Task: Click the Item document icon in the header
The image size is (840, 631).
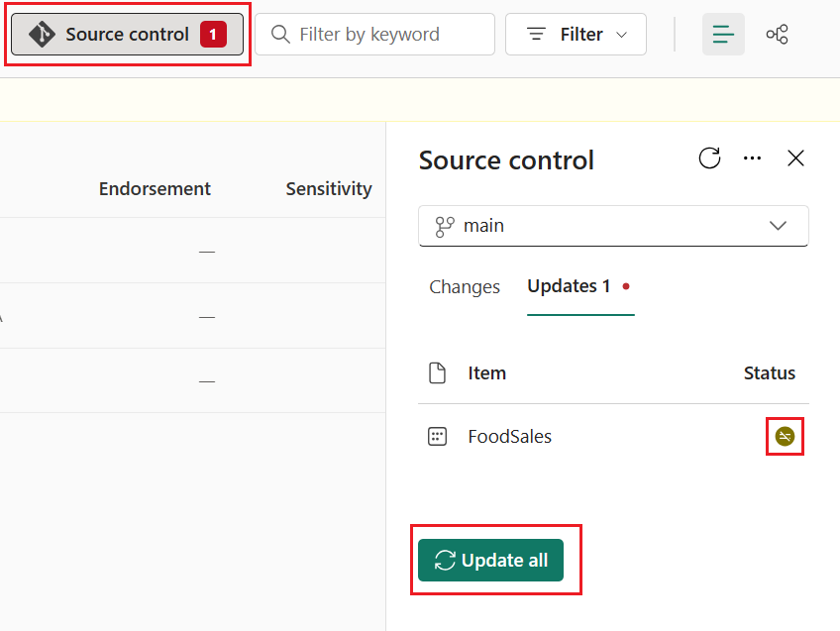Action: (x=438, y=372)
